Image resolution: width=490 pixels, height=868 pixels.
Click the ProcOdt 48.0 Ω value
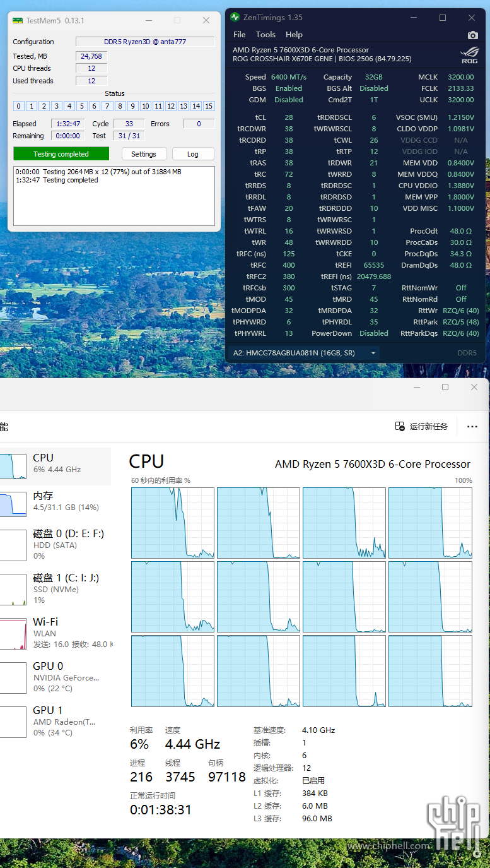coord(461,231)
